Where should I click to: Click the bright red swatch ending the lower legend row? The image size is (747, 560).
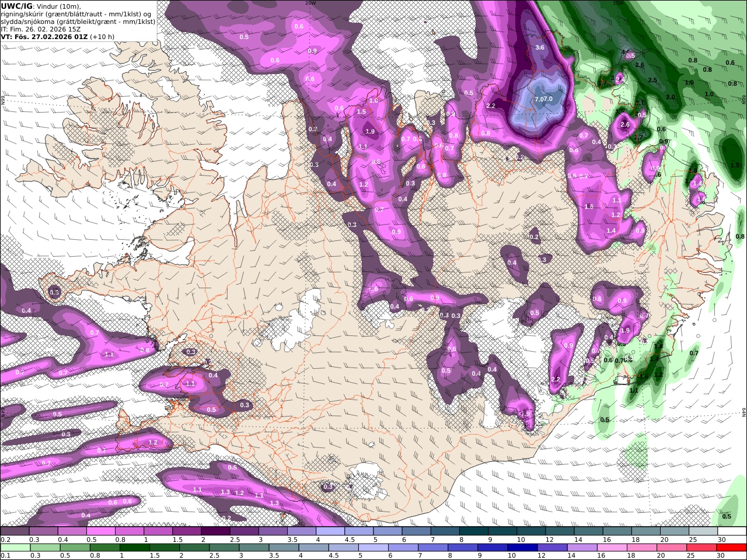pyautogui.click(x=732, y=548)
